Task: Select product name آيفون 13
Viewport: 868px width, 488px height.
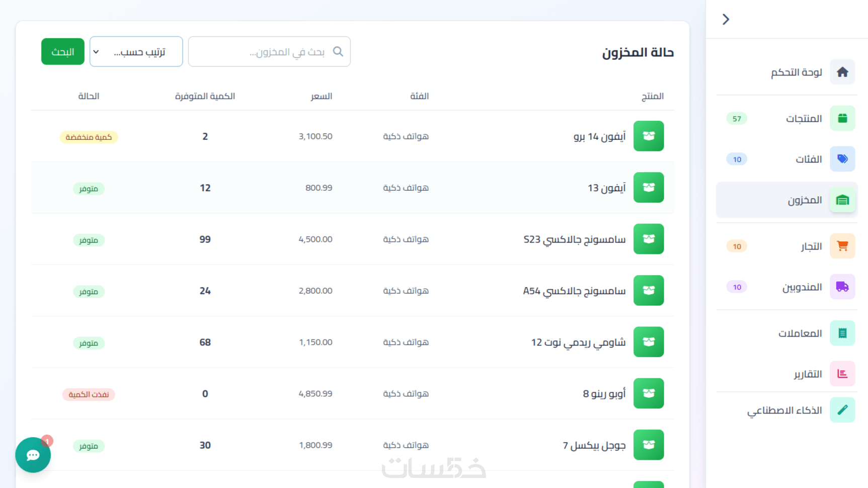Action: click(x=607, y=188)
